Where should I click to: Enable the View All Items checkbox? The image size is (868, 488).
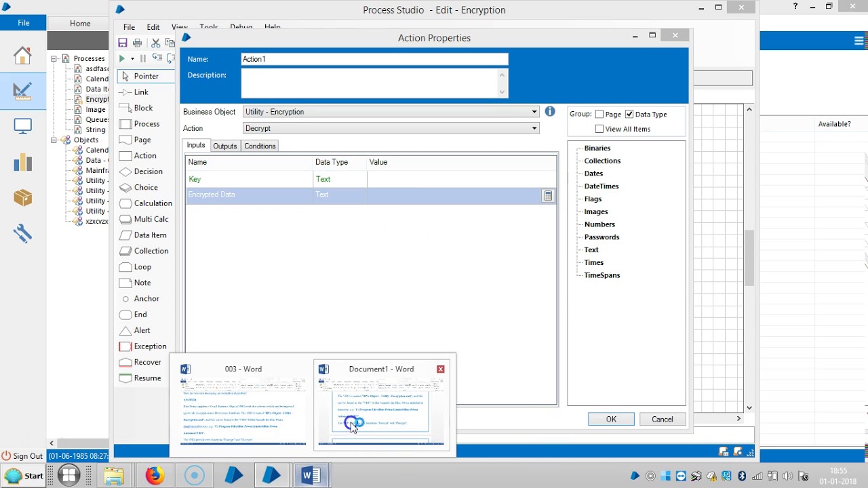[x=599, y=129]
